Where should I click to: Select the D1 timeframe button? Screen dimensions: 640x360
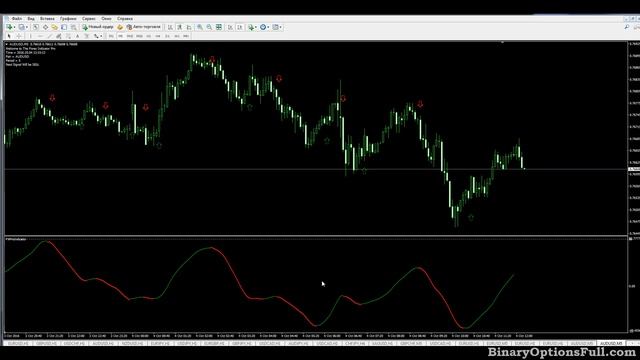tap(167, 36)
